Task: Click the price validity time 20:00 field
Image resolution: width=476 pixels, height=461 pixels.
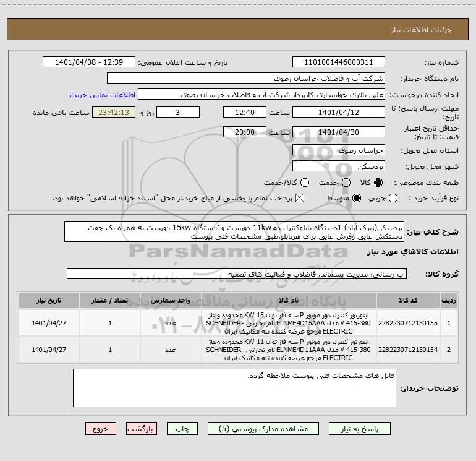Action: [245, 132]
